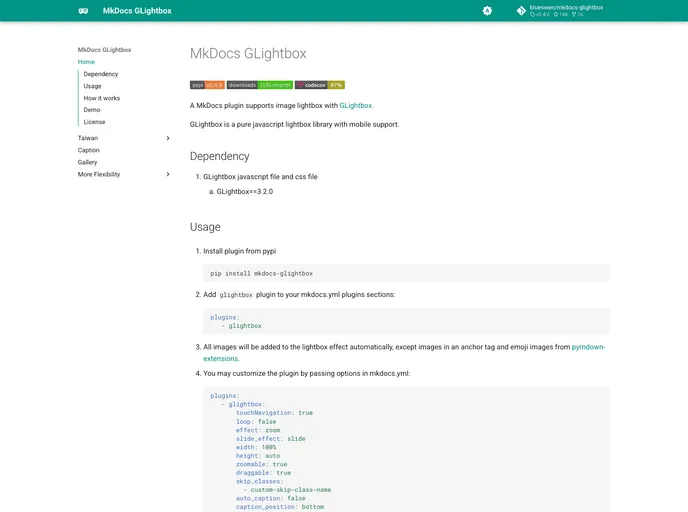Click the touchNavigation: true config line
This screenshot has height=512, width=688.
pyautogui.click(x=274, y=413)
